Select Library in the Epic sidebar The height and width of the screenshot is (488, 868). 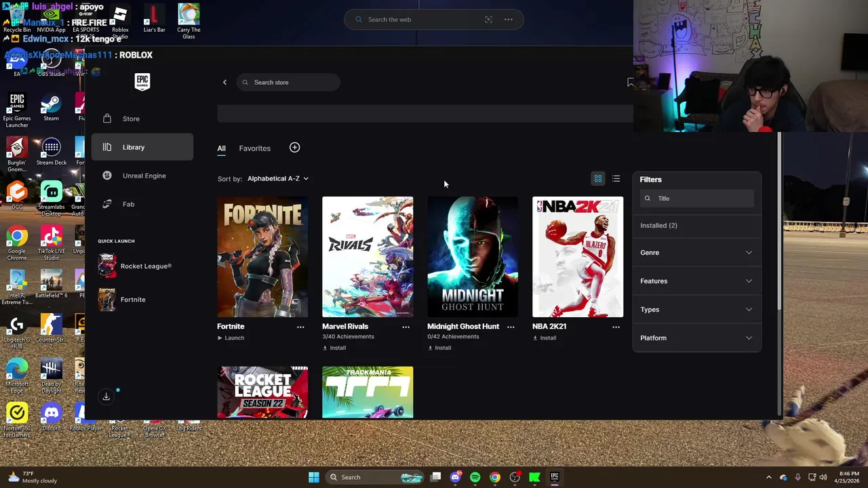(142, 147)
